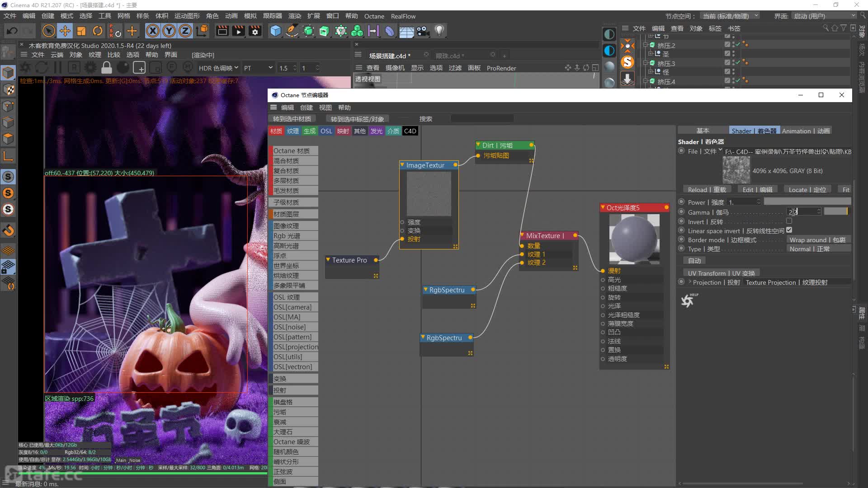Click the Reload 重载 button

tap(707, 190)
